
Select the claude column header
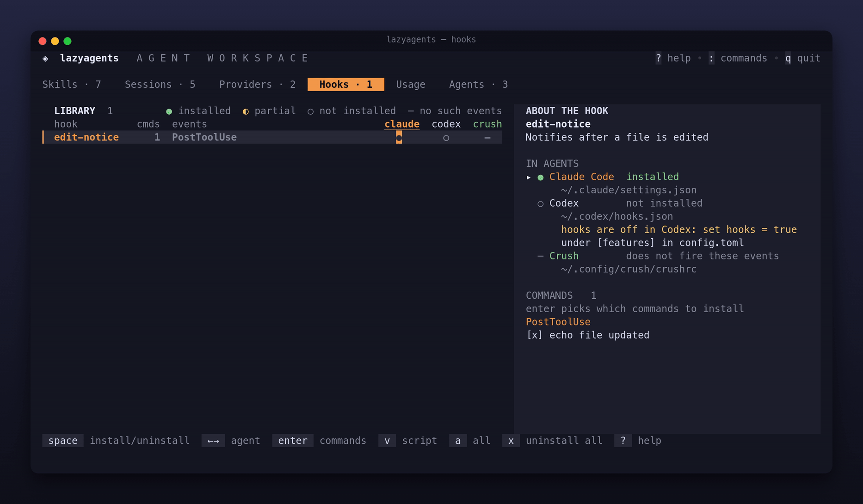pyautogui.click(x=402, y=124)
